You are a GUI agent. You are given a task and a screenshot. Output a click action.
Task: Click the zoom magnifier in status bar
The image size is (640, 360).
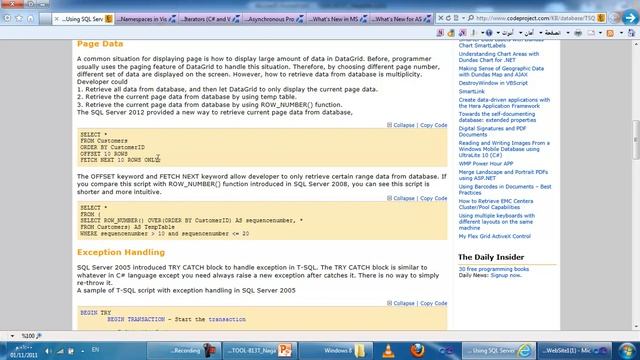point(39,336)
